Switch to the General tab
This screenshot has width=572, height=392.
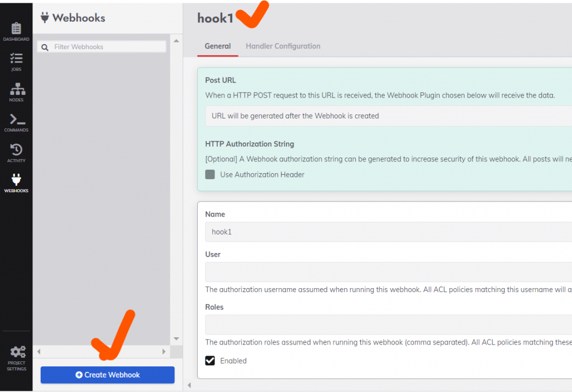pos(218,46)
